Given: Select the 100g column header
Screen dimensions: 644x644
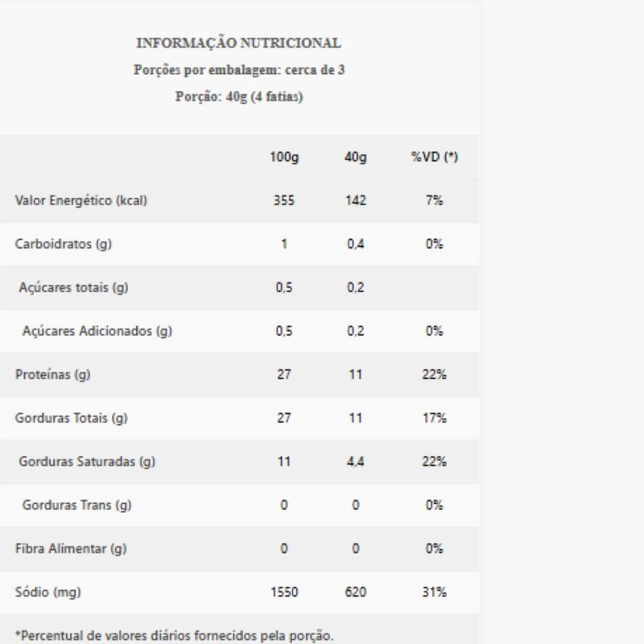Looking at the screenshot, I should [284, 158].
